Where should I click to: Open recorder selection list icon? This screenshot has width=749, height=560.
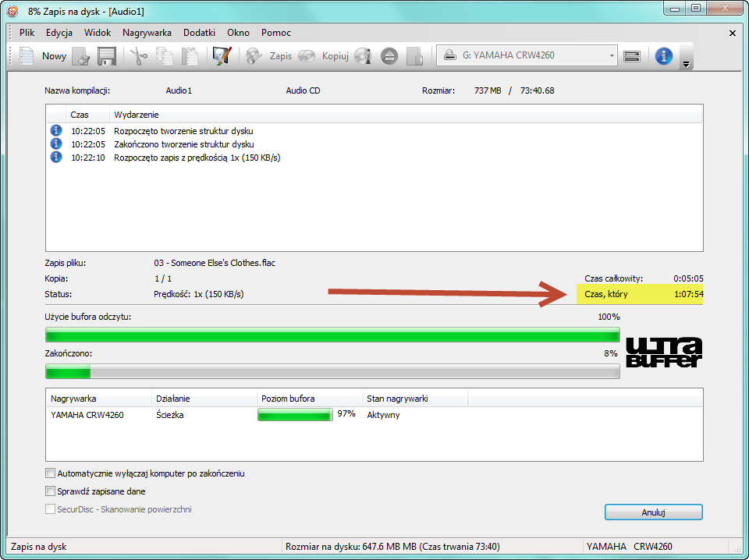pos(632,56)
